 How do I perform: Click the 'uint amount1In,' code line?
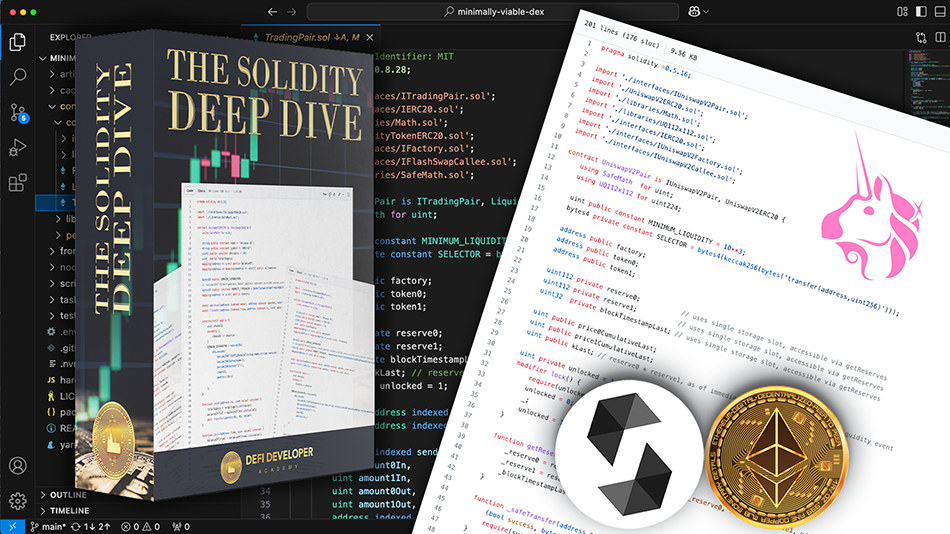(x=371, y=478)
